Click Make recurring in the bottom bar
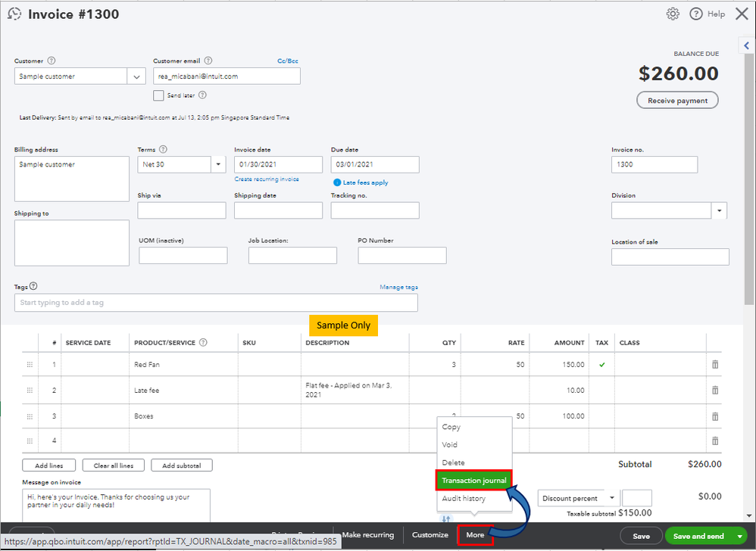756x551 pixels. pyautogui.click(x=368, y=535)
